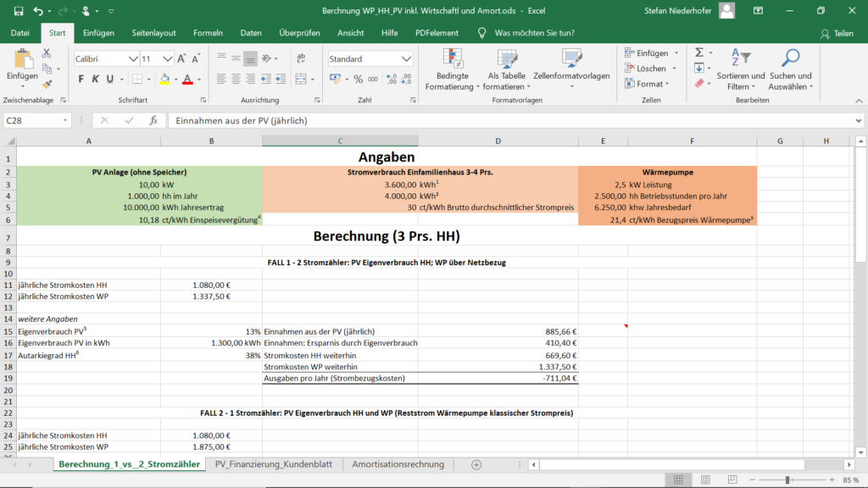Switch to the Ansicht tab

350,33
